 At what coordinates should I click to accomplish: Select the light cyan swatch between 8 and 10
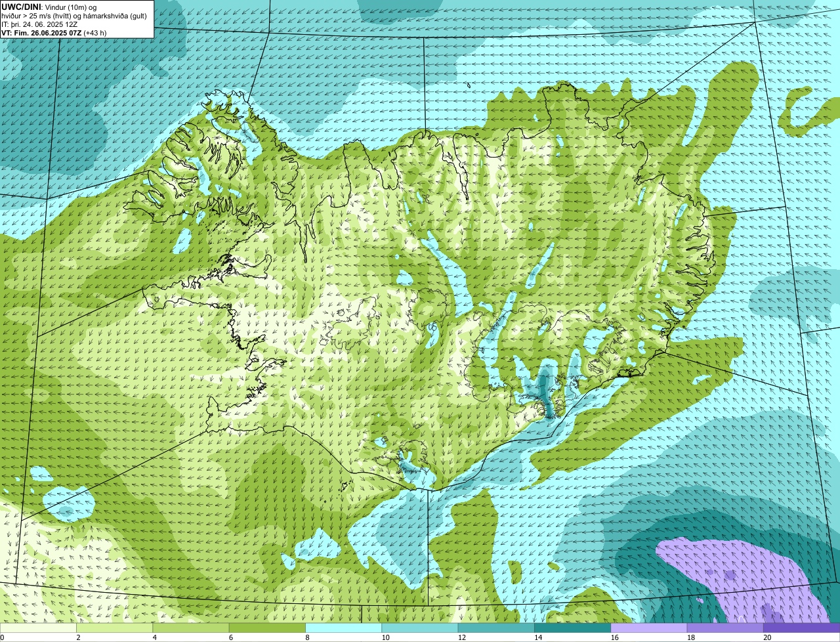343,628
